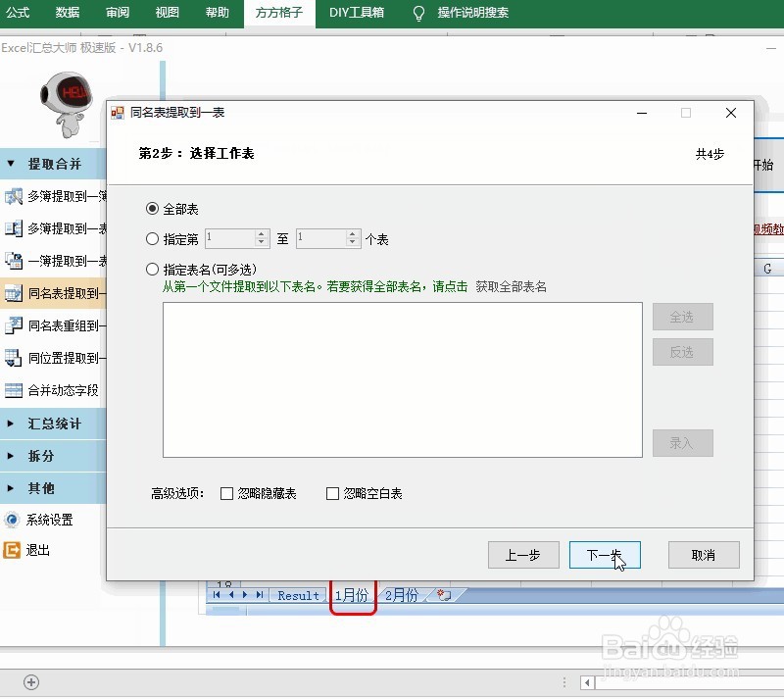Click the horizontal scrollbar left arrow

pyautogui.click(x=587, y=682)
